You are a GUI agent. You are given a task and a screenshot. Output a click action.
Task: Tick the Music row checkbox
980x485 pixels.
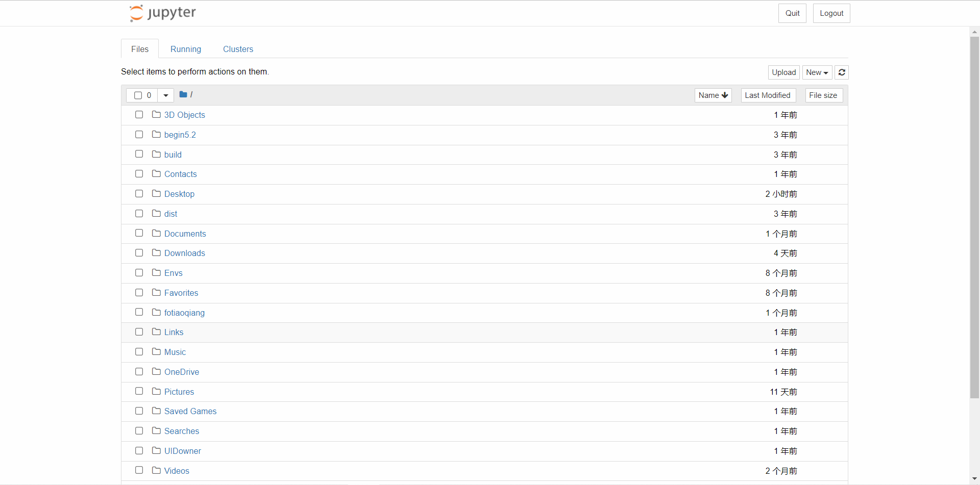[139, 351]
